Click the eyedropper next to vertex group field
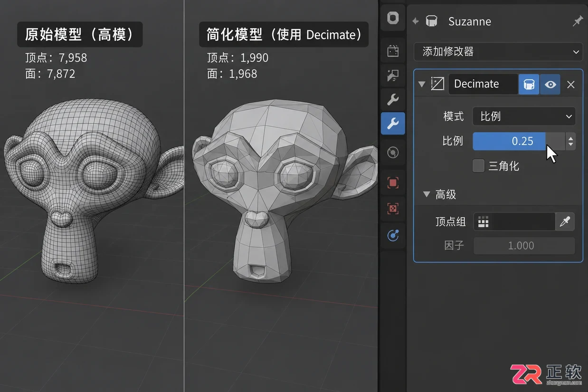 coord(565,221)
